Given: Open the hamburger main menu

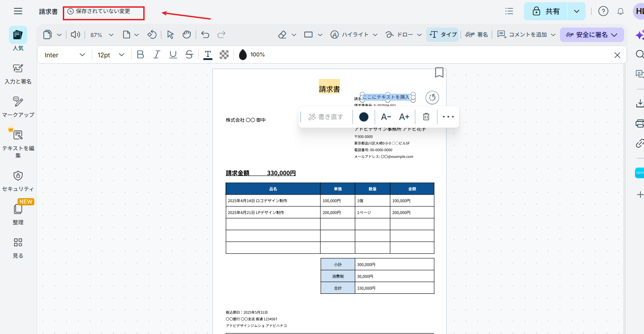Looking at the screenshot, I should pyautogui.click(x=18, y=11).
